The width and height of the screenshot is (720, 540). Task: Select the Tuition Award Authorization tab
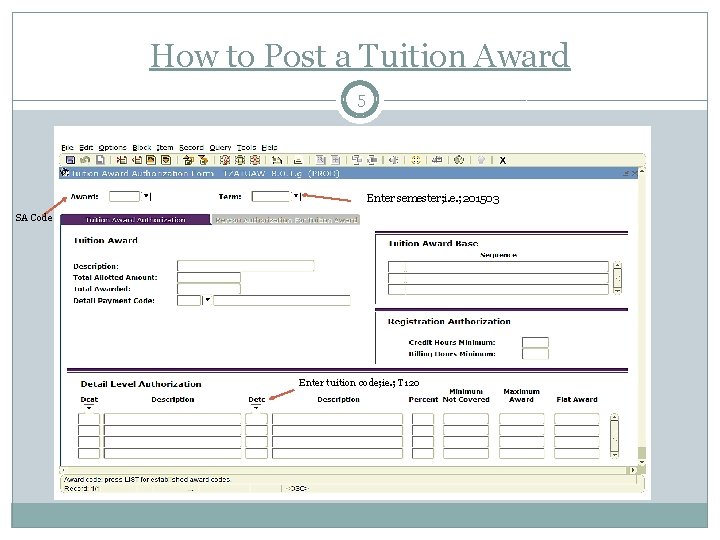(x=135, y=220)
